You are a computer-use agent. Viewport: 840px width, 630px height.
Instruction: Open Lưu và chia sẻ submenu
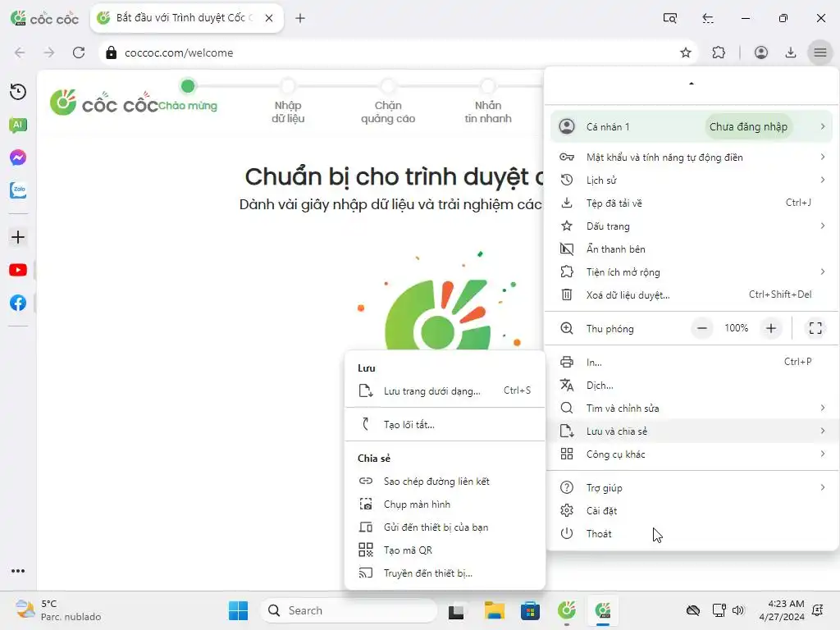692,431
